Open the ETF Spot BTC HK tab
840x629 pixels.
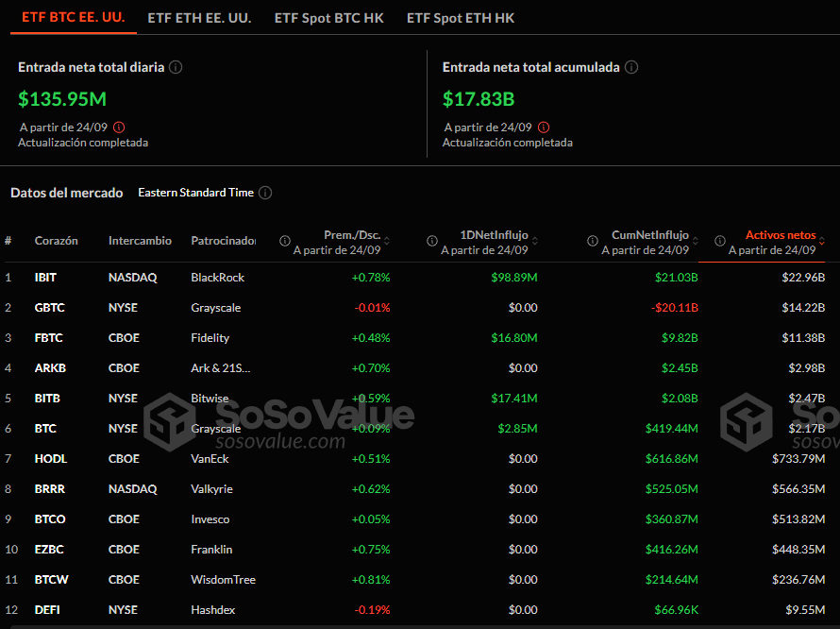pyautogui.click(x=328, y=17)
